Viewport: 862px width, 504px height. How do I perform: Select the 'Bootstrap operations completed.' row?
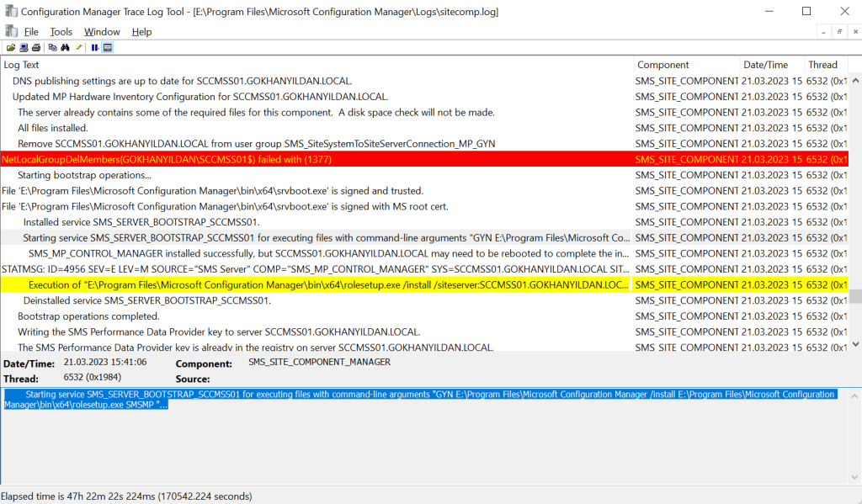pos(424,316)
